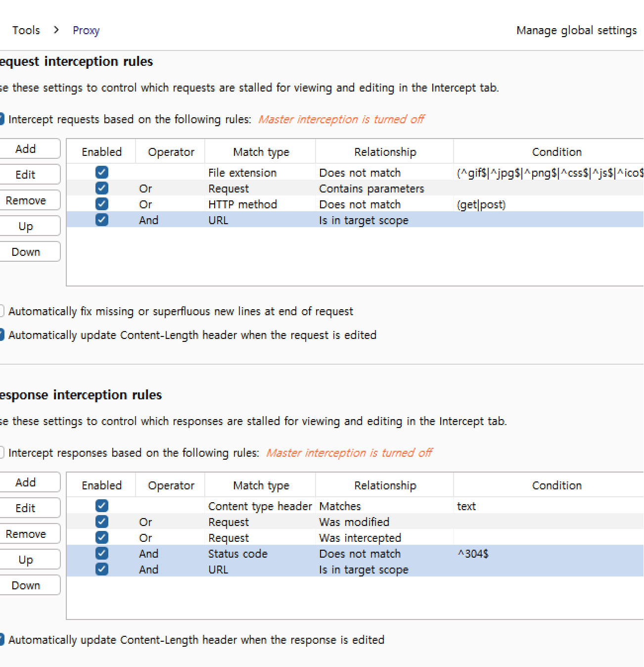Toggle the Status code response rule checkbox
The image size is (644, 667).
point(102,554)
